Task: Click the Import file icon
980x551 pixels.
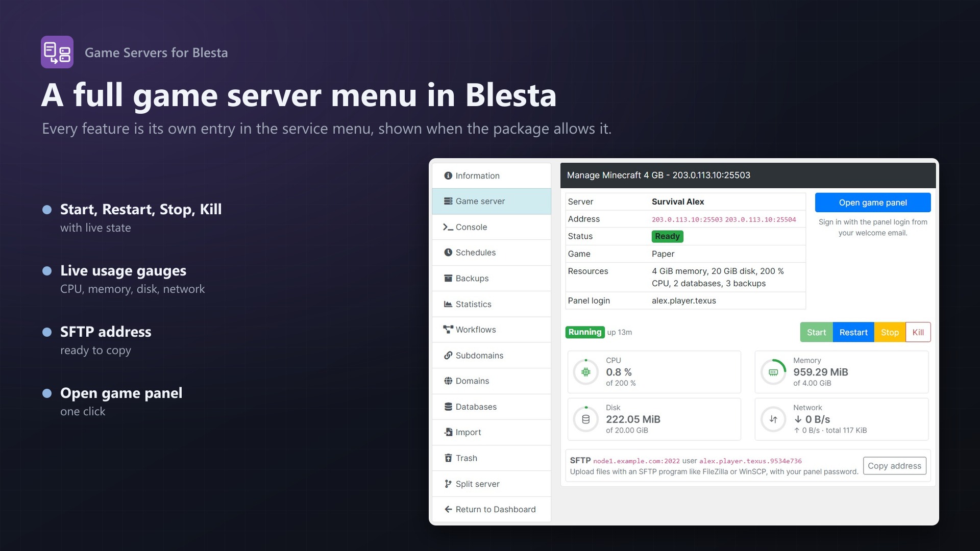Action: pos(448,432)
